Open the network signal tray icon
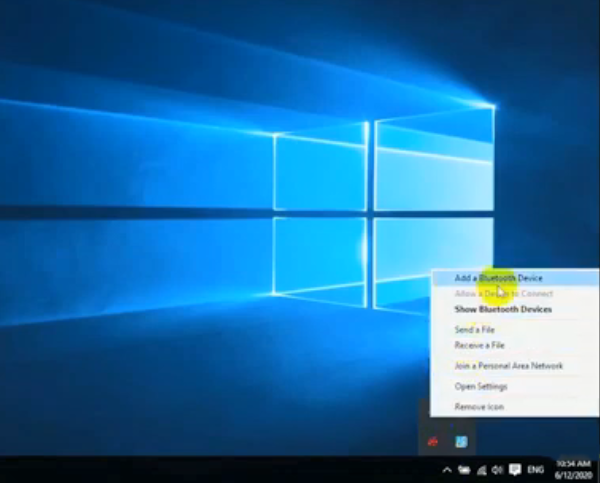The width and height of the screenshot is (600, 483). (x=481, y=470)
